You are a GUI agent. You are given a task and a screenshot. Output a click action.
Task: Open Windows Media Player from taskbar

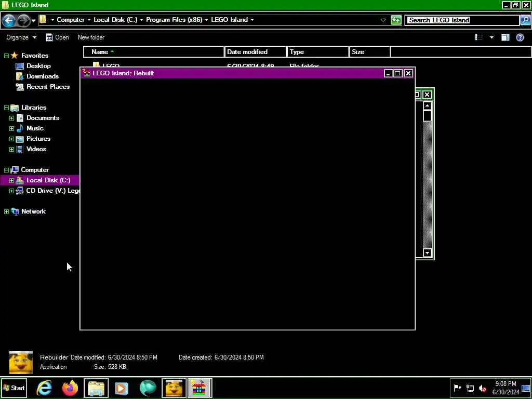click(122, 388)
